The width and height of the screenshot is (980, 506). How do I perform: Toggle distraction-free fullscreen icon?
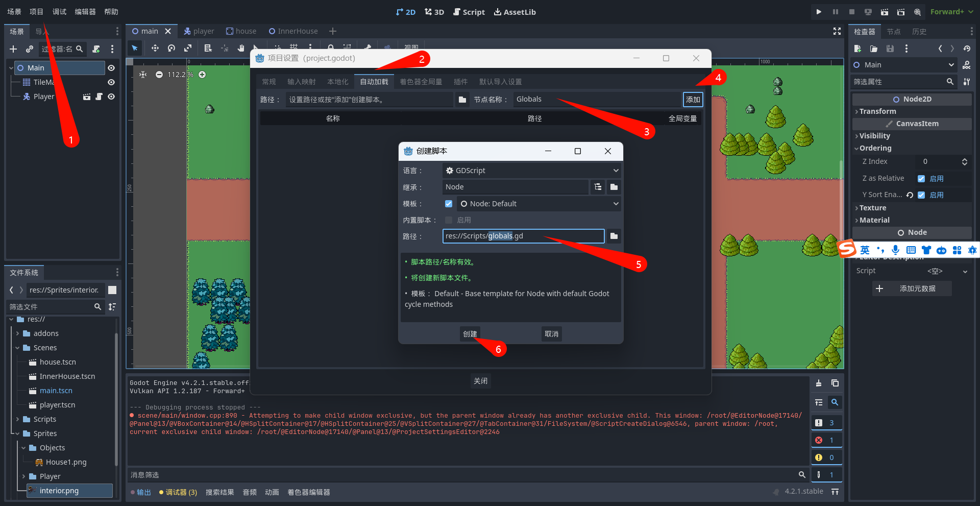[837, 31]
